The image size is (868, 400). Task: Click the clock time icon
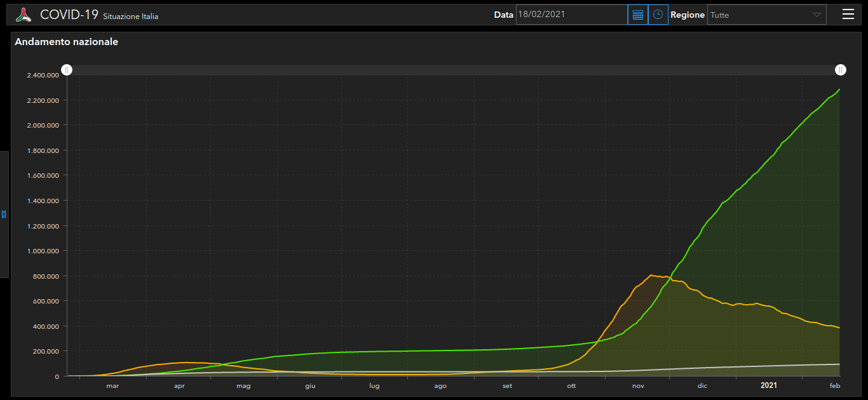pyautogui.click(x=658, y=15)
